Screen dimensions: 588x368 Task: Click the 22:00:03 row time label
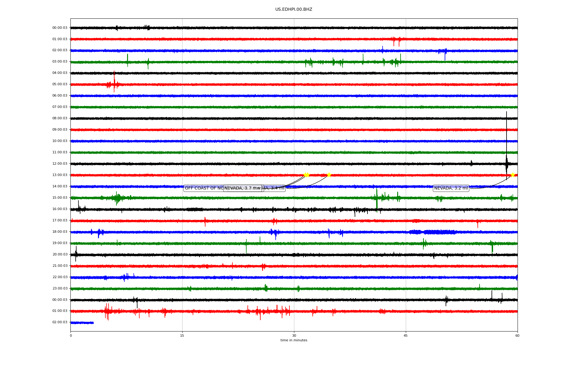(60, 277)
